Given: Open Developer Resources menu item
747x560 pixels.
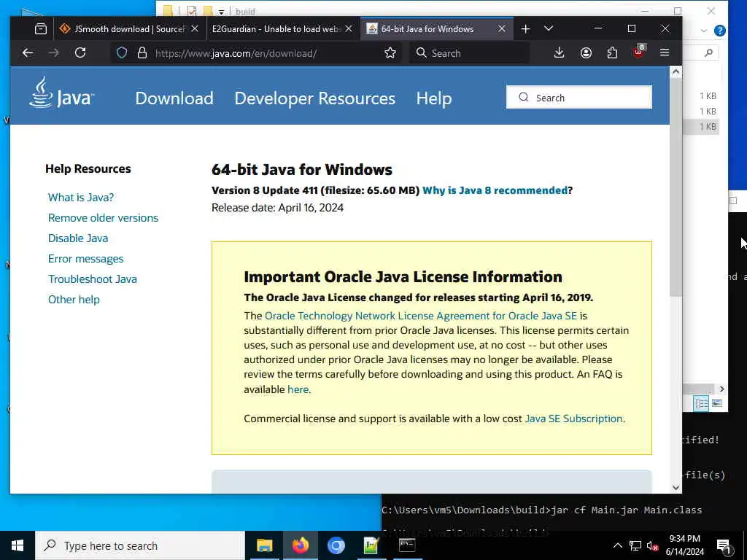Looking at the screenshot, I should pos(315,98).
